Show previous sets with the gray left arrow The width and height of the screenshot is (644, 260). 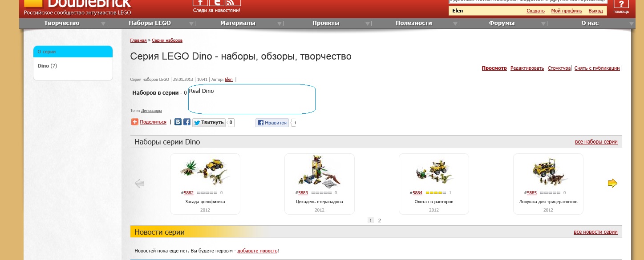(140, 184)
